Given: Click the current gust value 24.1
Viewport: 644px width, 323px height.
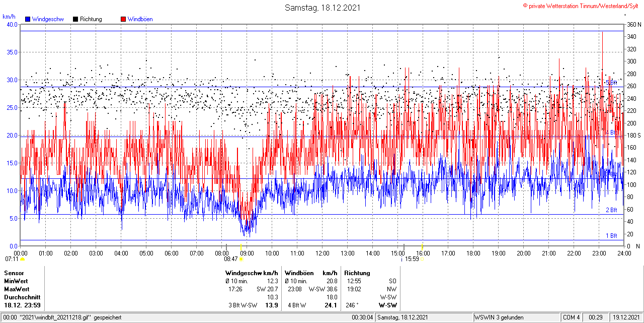Looking at the screenshot, I should coord(331,305).
